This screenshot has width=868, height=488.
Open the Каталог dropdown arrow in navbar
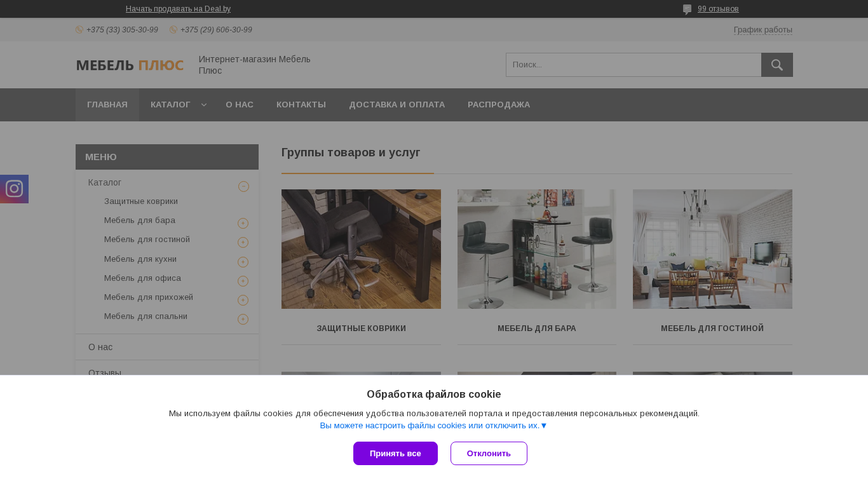pos(204,105)
